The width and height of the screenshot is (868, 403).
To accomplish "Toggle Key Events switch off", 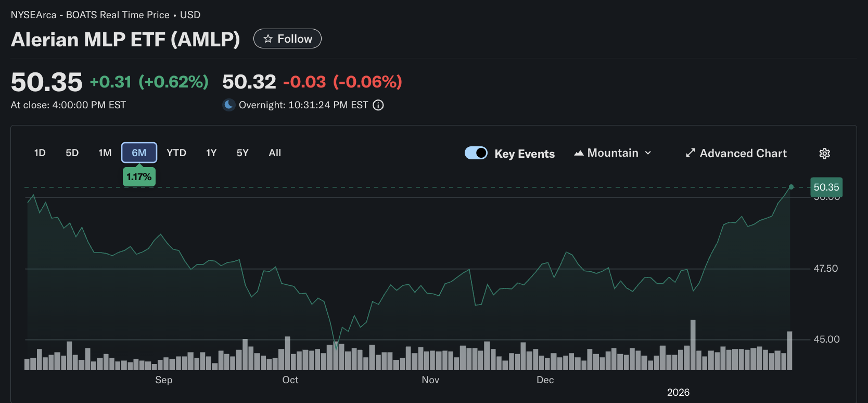I will coord(476,153).
